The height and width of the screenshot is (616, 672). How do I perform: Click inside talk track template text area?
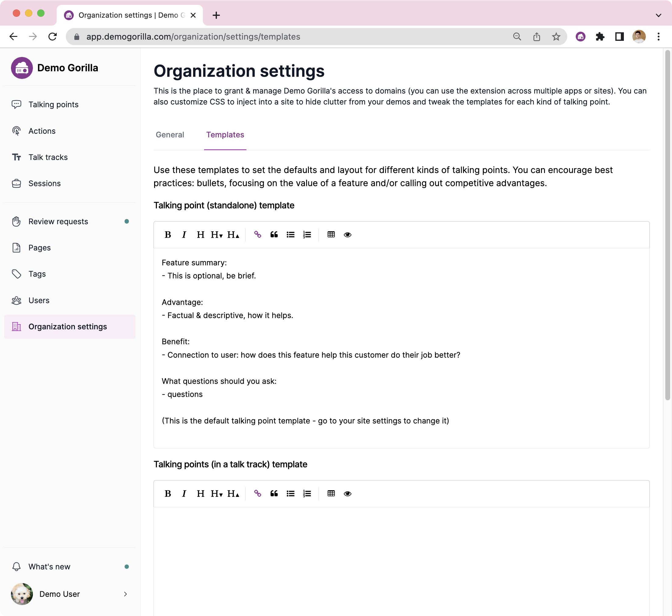[x=401, y=560]
